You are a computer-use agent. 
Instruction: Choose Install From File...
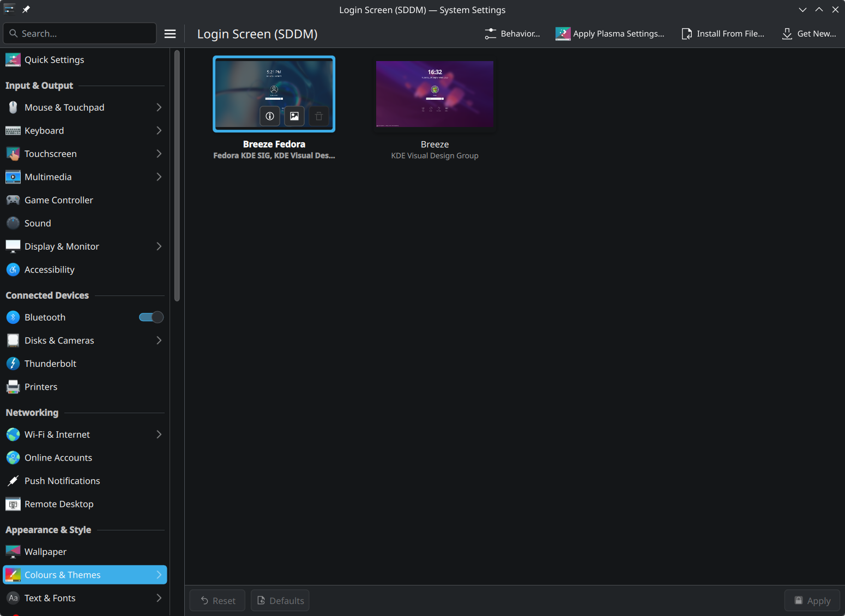tap(723, 34)
